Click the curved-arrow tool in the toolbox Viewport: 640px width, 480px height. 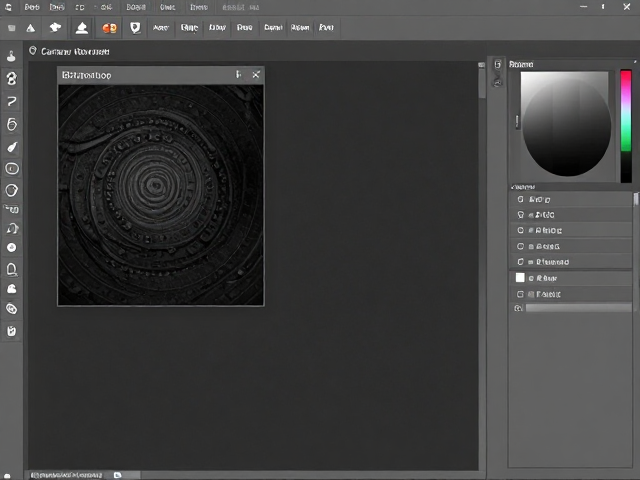click(12, 228)
